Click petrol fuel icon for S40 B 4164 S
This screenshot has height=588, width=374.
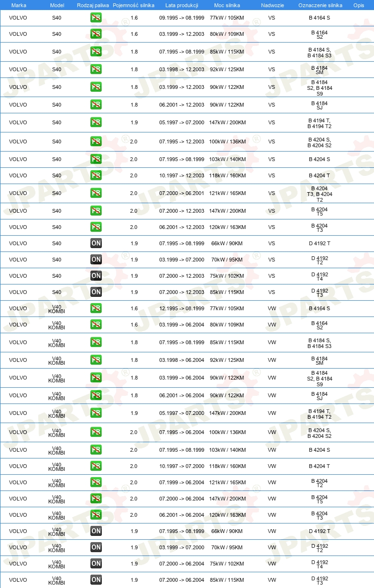(96, 18)
